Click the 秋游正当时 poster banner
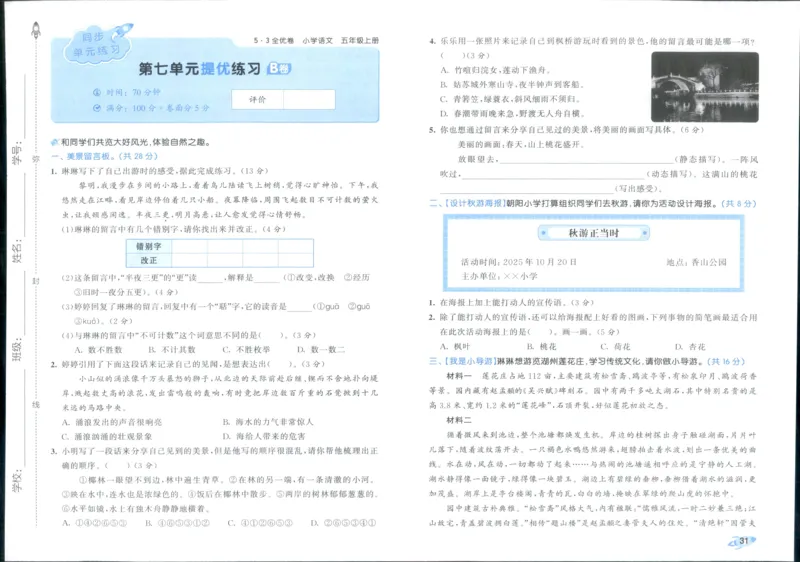This screenshot has height=562, width=800. click(593, 233)
